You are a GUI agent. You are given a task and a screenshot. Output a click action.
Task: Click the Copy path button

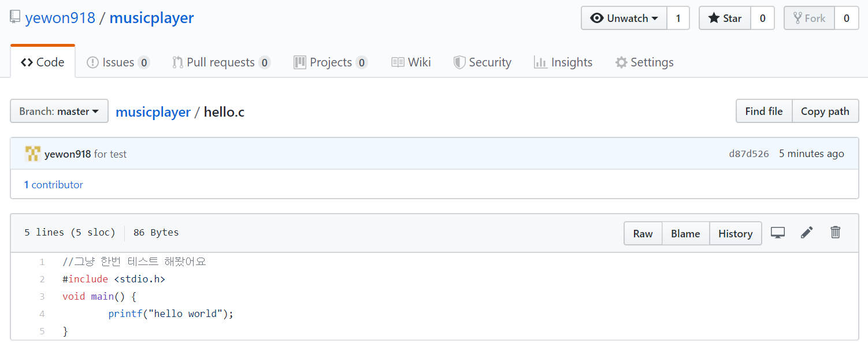click(x=825, y=111)
